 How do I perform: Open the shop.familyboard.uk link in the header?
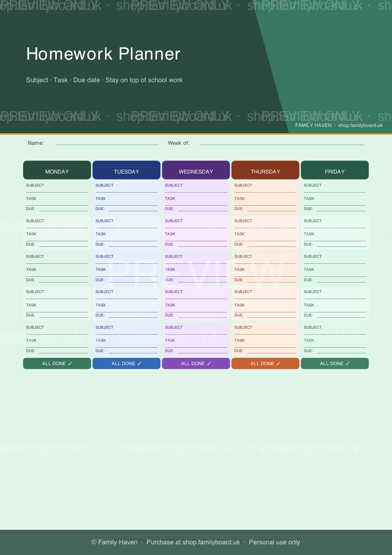(360, 125)
